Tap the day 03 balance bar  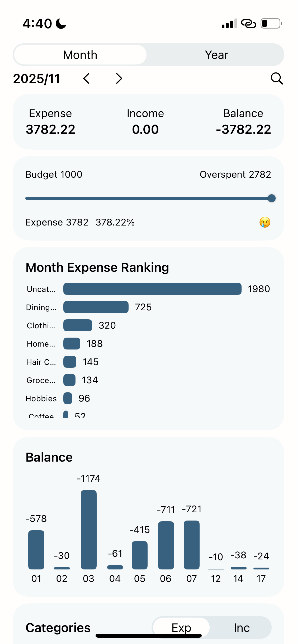pyautogui.click(x=89, y=530)
